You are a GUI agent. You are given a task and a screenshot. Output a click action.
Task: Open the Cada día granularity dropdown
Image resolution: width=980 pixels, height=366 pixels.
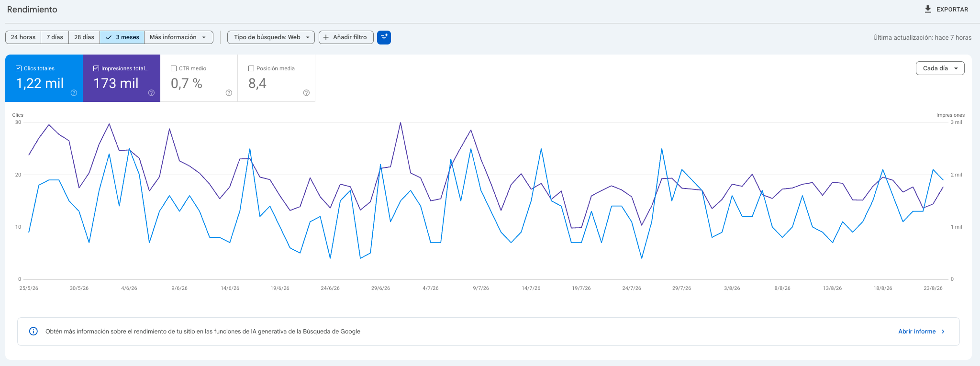tap(940, 68)
